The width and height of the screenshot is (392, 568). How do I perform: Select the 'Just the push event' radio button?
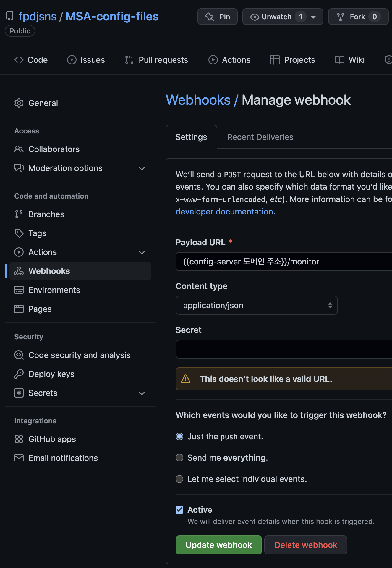[179, 436]
